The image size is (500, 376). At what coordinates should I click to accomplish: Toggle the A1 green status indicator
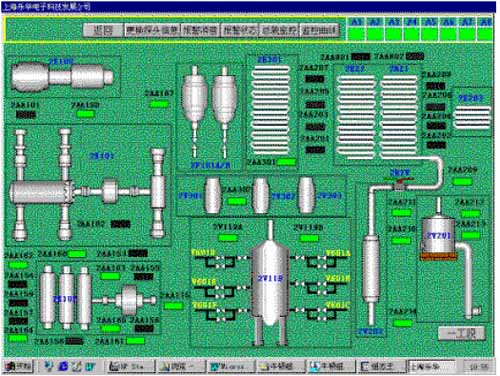(356, 34)
